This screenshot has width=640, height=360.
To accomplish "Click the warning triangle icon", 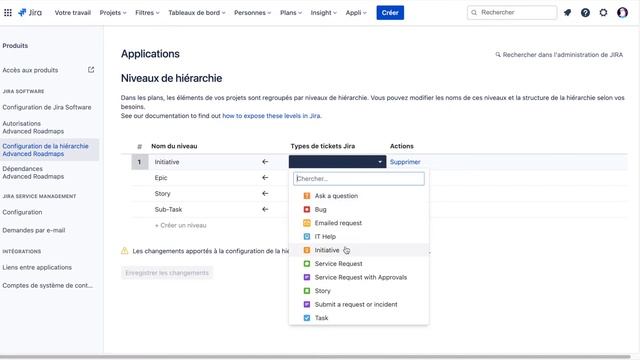I will point(124,251).
